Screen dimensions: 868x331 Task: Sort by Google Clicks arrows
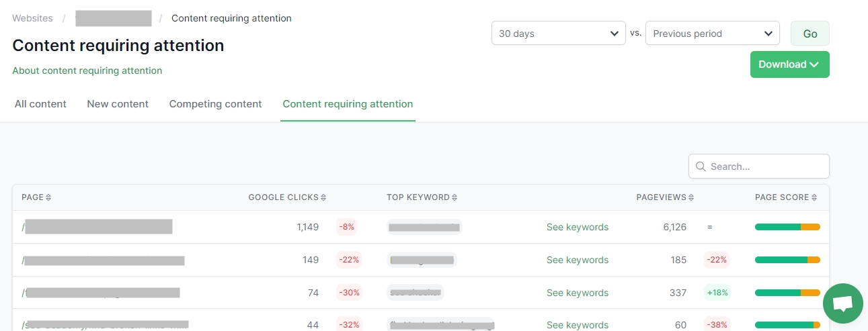pos(323,197)
